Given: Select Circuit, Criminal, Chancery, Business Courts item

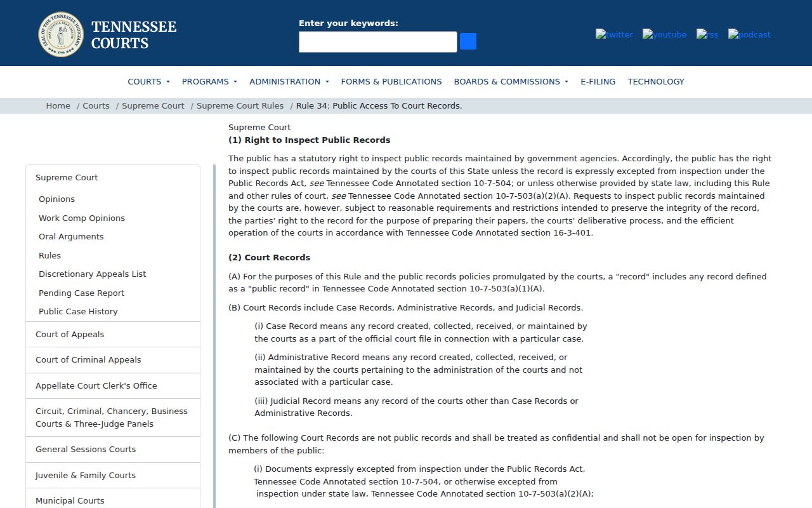Looking at the screenshot, I should [x=113, y=418].
